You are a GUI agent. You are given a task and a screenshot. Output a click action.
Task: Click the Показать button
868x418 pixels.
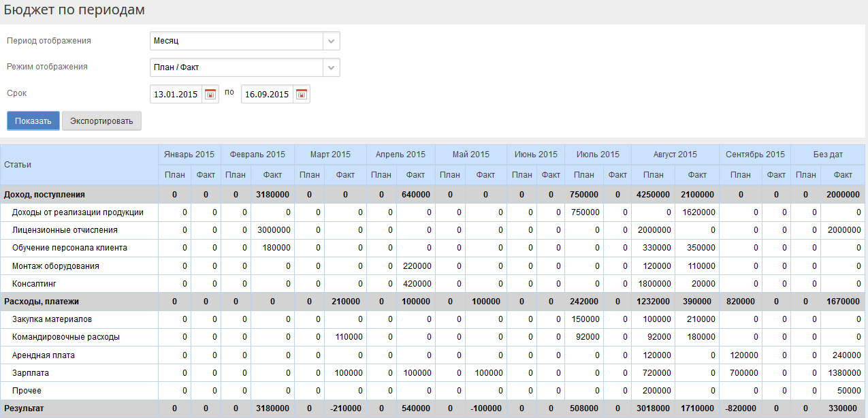tap(33, 121)
